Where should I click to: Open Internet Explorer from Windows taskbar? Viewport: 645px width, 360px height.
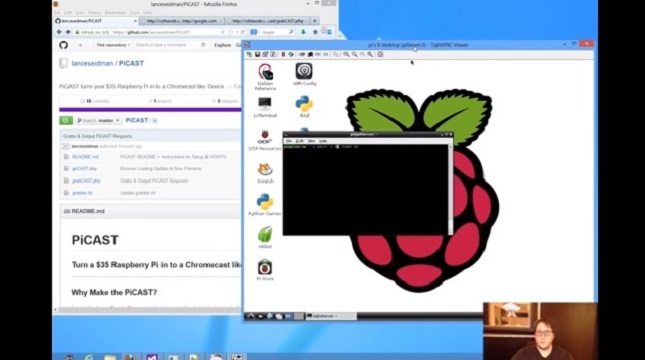coord(88,357)
